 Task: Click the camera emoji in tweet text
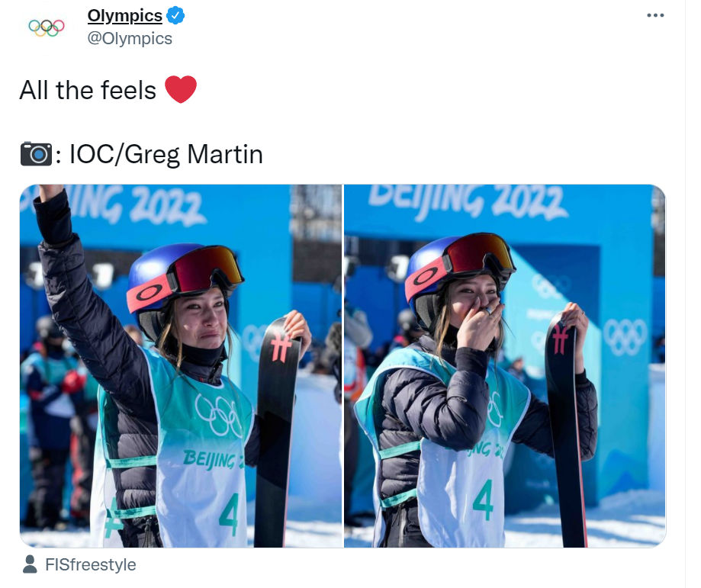36,154
